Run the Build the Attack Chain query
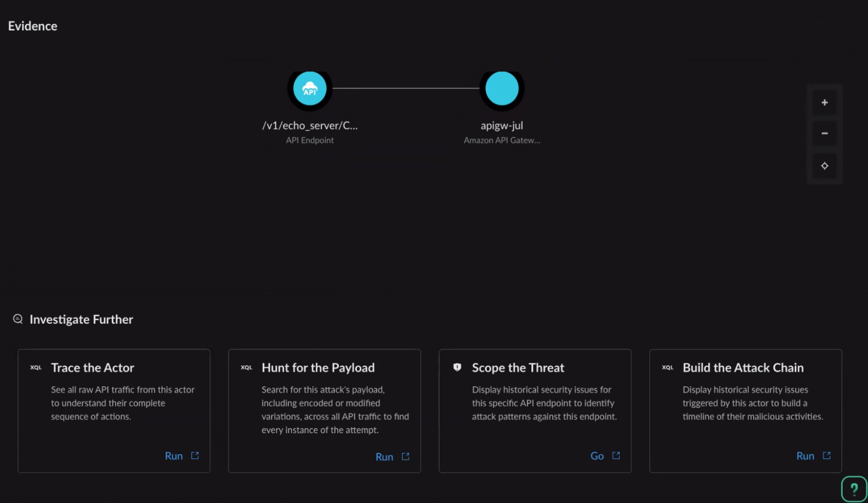 click(805, 456)
